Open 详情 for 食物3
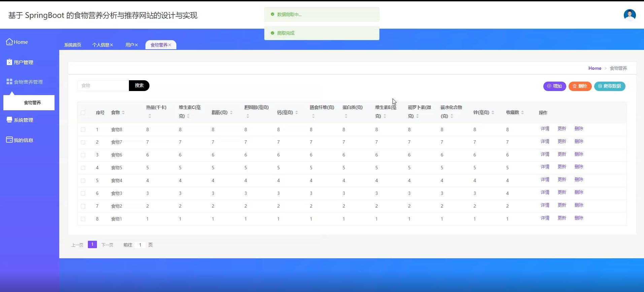 tap(545, 193)
